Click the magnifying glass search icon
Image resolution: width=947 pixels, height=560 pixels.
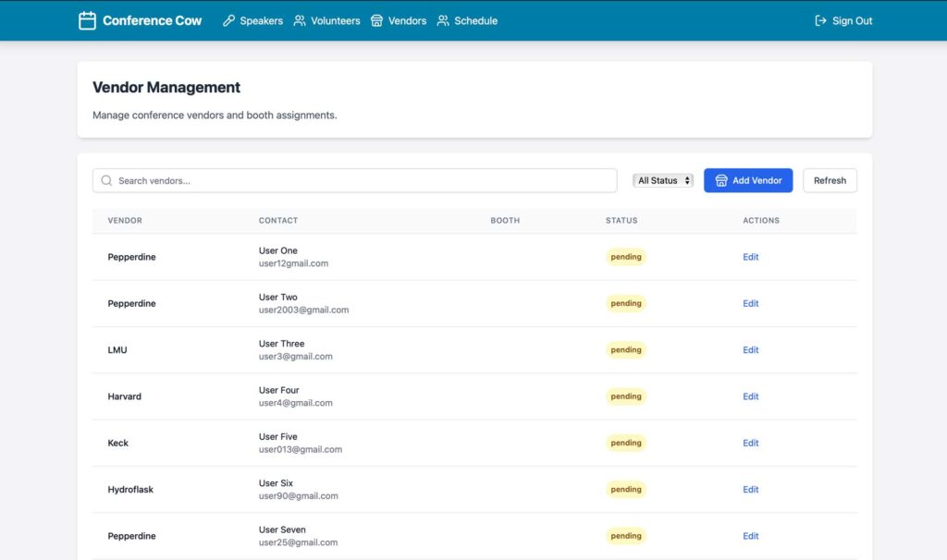(x=107, y=181)
